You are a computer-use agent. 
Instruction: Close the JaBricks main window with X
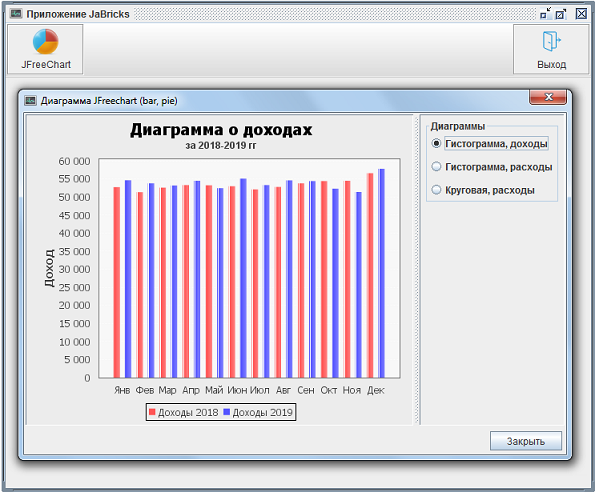tap(581, 14)
